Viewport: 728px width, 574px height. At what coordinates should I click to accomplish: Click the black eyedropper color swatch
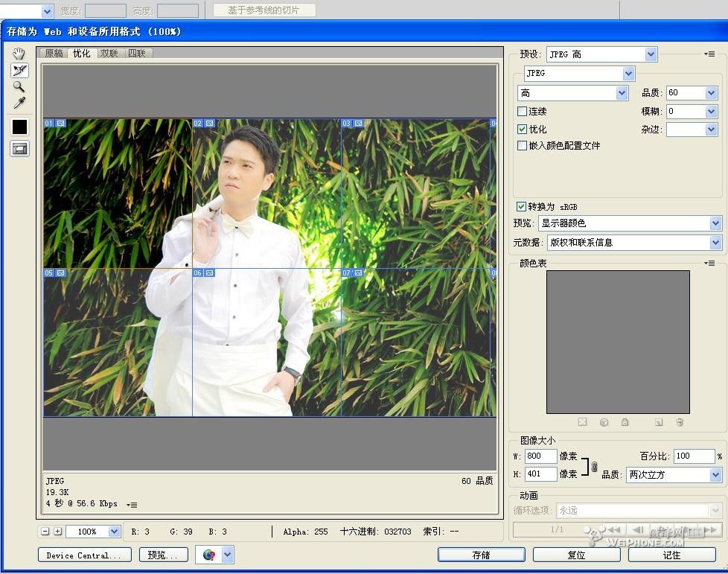[x=19, y=127]
